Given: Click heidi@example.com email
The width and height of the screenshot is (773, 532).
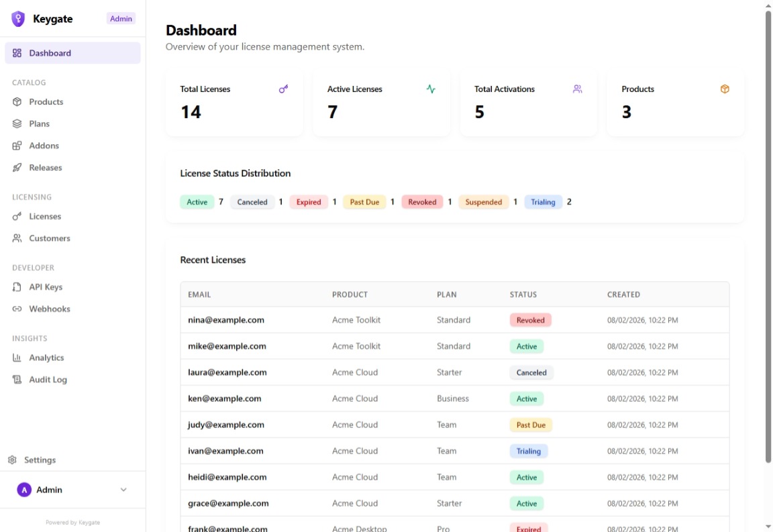Looking at the screenshot, I should point(227,477).
